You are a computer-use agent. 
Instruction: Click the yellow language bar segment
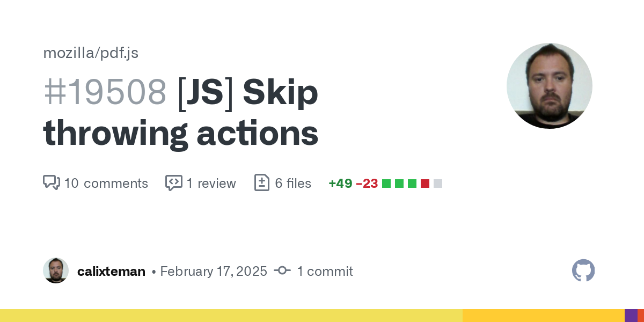click(231, 316)
